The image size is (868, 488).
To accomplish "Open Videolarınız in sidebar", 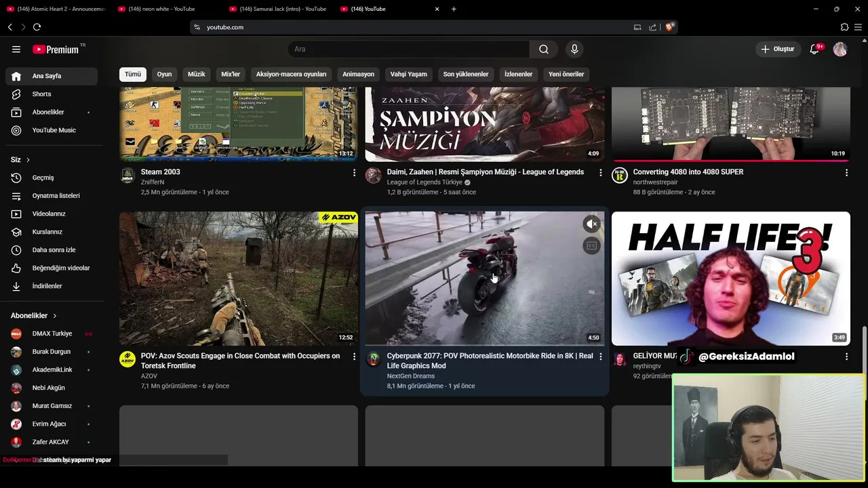I will pyautogui.click(x=52, y=213).
